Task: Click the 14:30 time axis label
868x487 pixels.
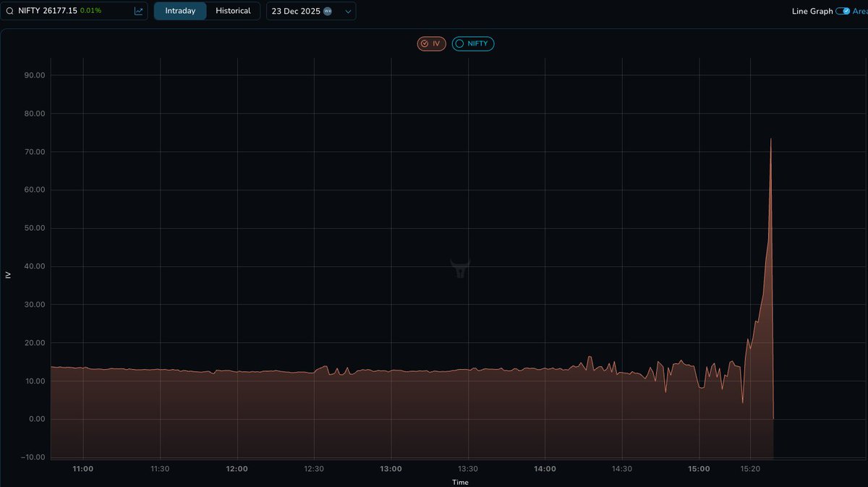Action: coord(622,469)
